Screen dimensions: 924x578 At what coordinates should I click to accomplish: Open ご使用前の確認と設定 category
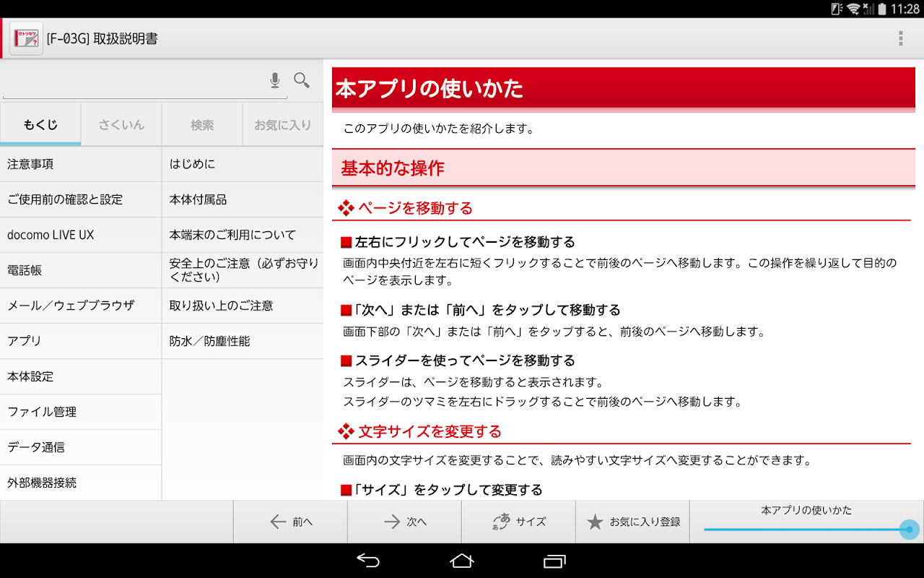pyautogui.click(x=81, y=199)
